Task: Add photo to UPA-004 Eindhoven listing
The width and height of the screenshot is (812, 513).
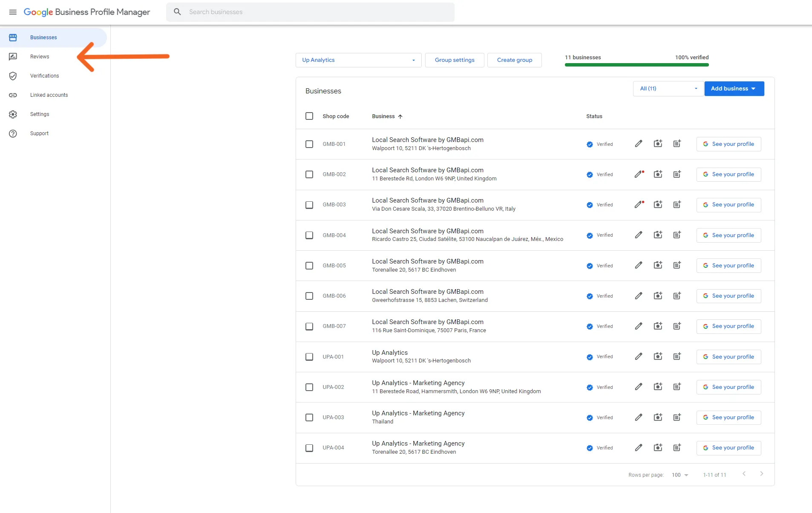Action: coord(658,448)
